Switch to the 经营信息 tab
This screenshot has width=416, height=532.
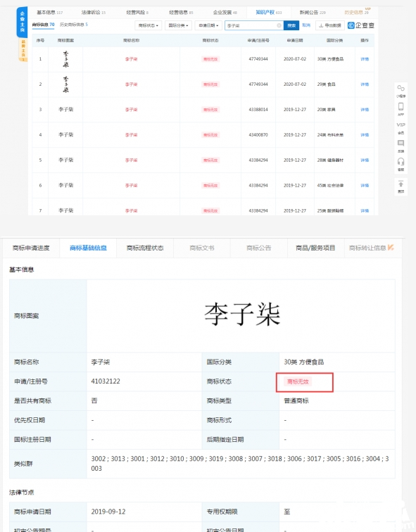tap(181, 12)
